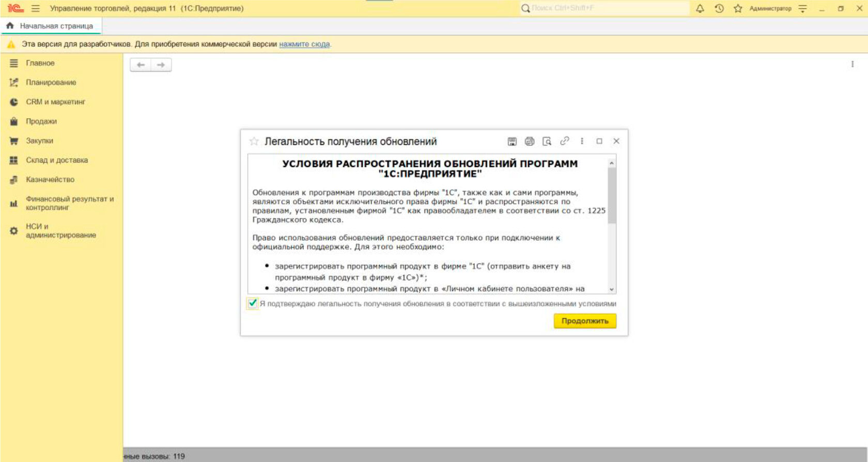Open the Главное section
Screen dimensions: 868x462
click(x=40, y=63)
